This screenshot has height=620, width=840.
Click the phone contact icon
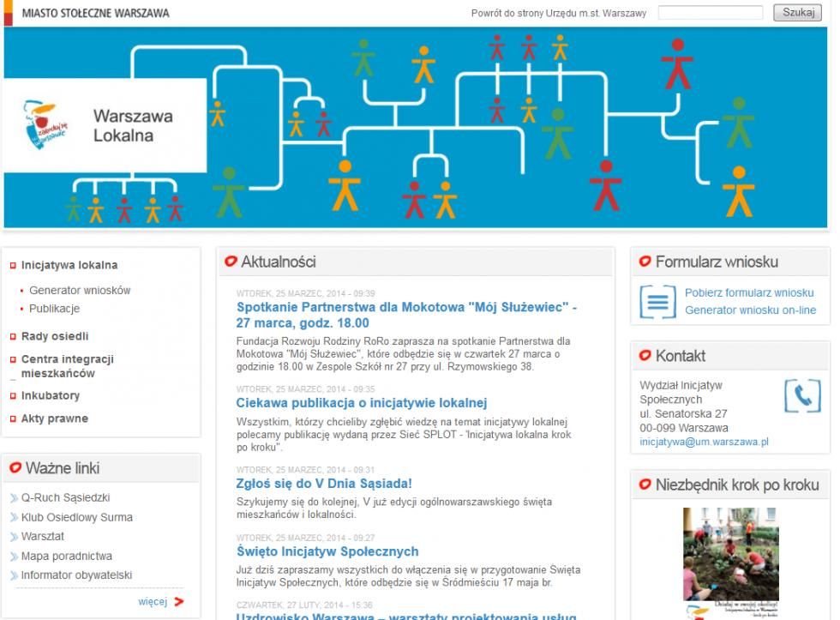(x=801, y=395)
